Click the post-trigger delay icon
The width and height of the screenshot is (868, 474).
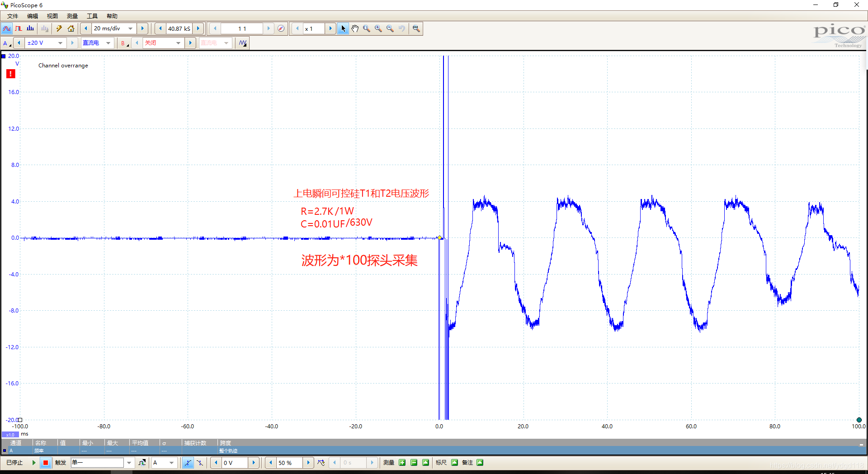pos(321,463)
